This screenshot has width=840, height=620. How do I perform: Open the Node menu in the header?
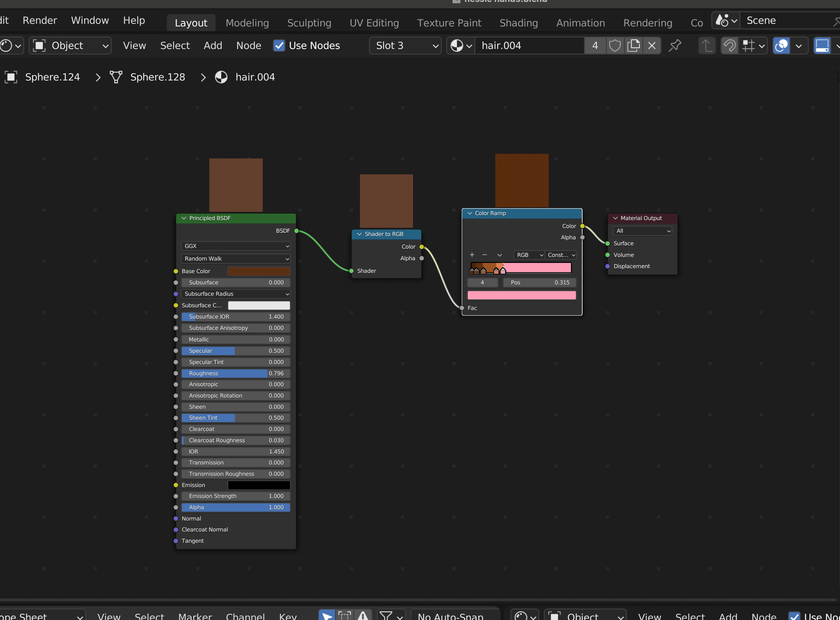click(x=248, y=46)
